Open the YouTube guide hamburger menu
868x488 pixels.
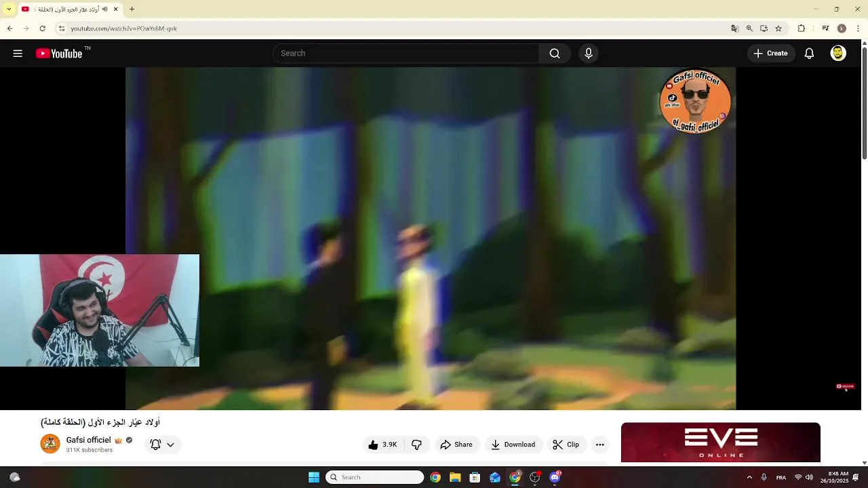tap(18, 54)
